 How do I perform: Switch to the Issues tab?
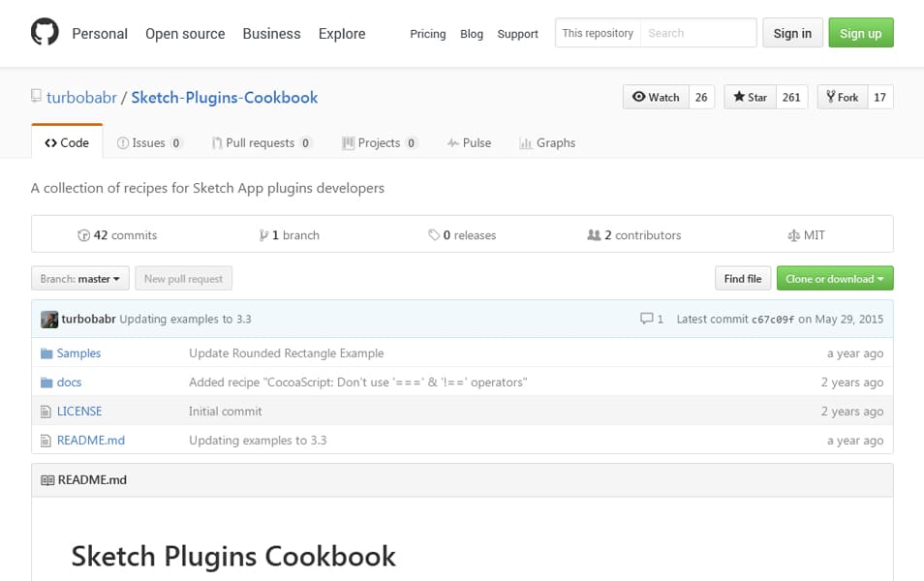pos(150,142)
